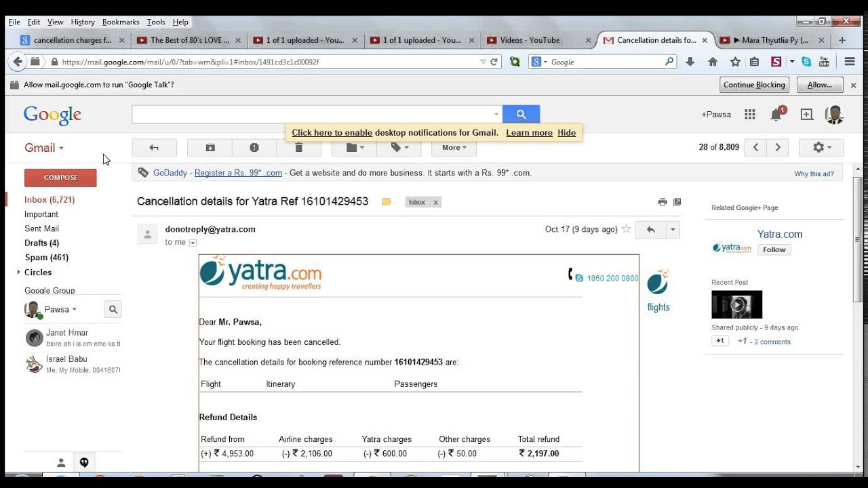Image resolution: width=868 pixels, height=488 pixels.
Task: Toggle the yellow importance marker
Action: 387,202
